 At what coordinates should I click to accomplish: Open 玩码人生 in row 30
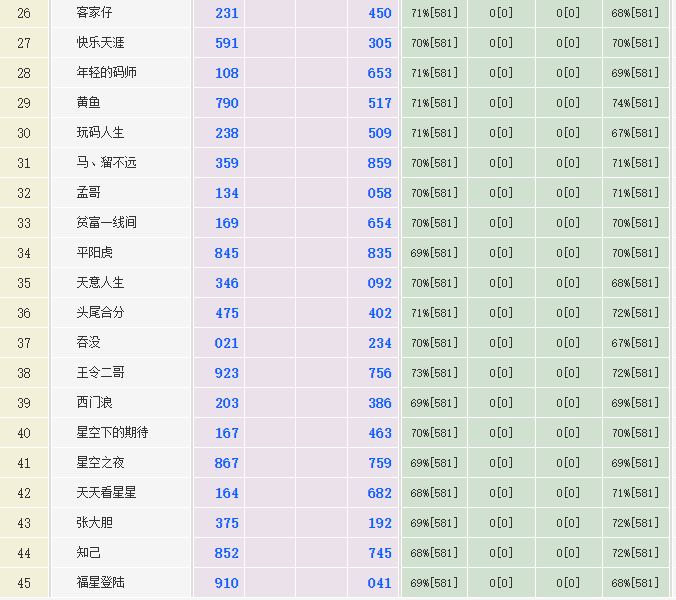[x=101, y=133]
